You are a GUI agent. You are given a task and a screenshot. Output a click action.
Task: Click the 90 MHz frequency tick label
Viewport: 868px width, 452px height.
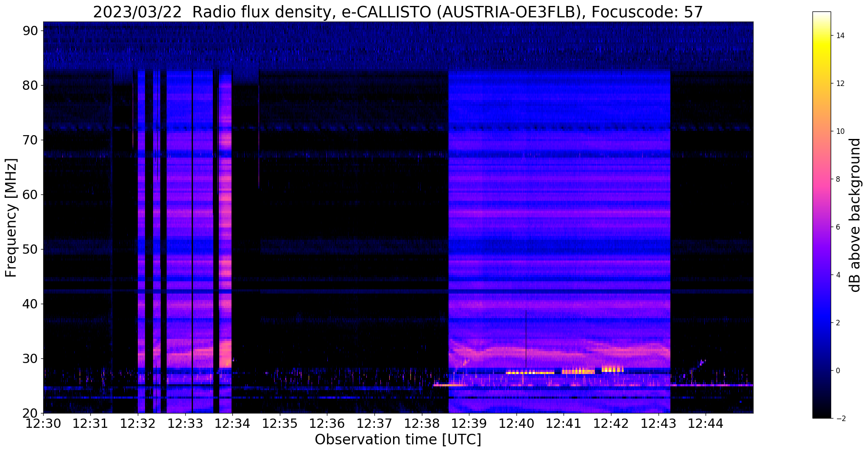[31, 31]
